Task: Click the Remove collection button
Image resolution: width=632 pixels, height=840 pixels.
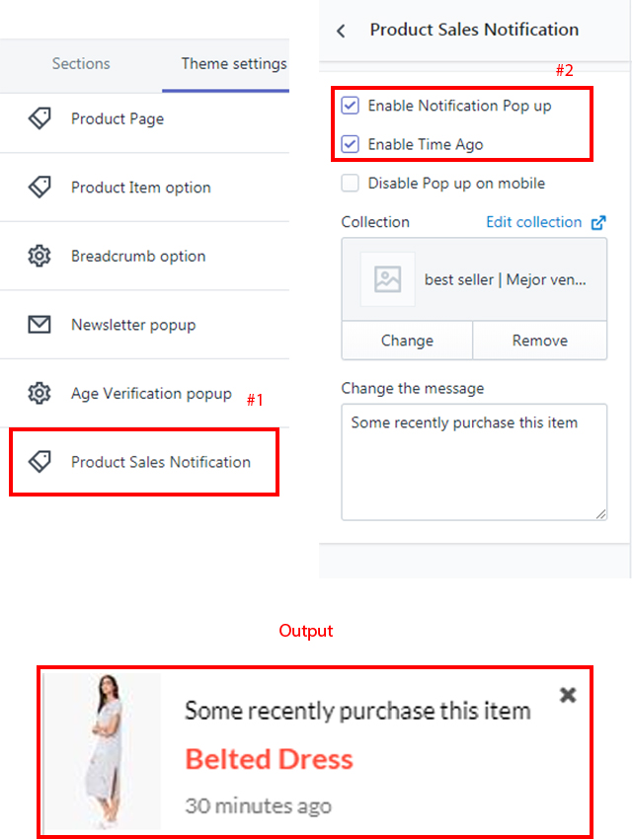Action: (x=539, y=341)
